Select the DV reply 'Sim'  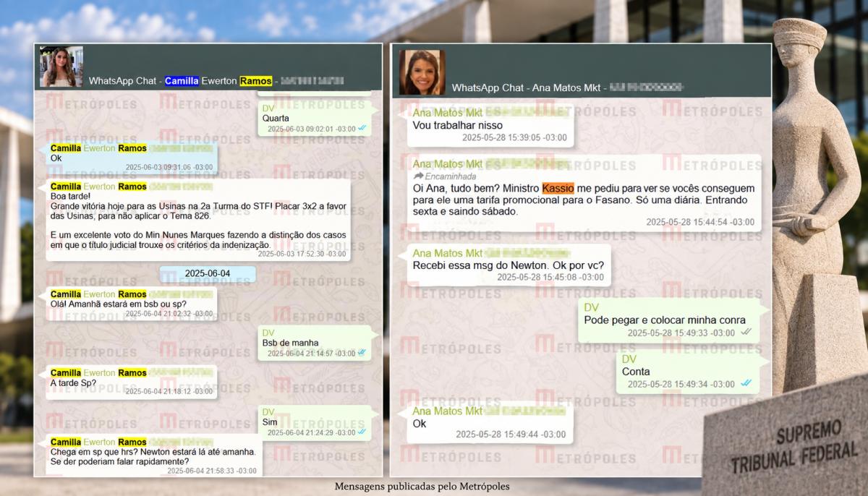314,422
